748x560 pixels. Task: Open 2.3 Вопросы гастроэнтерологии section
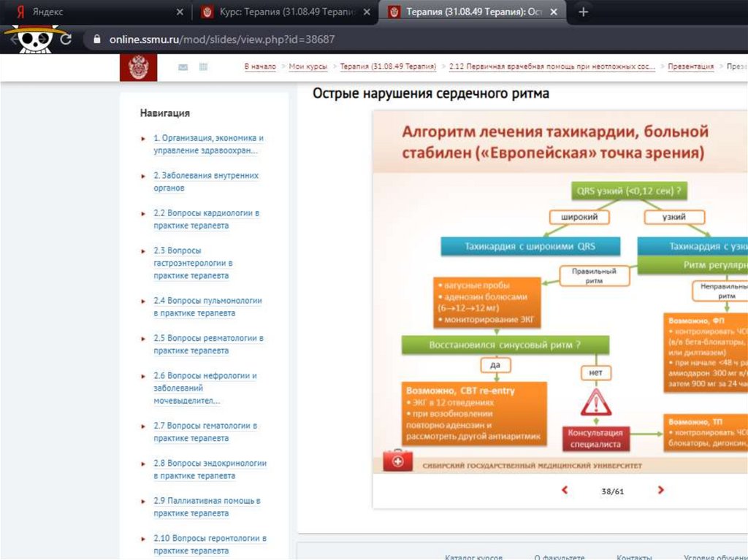point(193,263)
